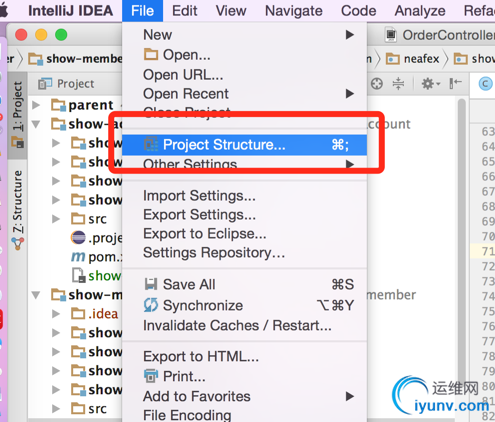The height and width of the screenshot is (422, 495).
Task: Open the Code menu
Action: [x=358, y=11]
